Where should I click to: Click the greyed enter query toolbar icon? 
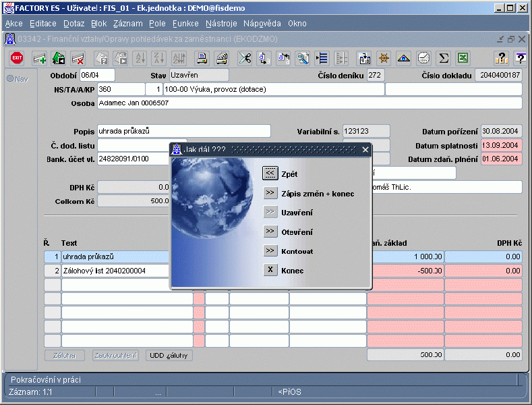[101, 59]
